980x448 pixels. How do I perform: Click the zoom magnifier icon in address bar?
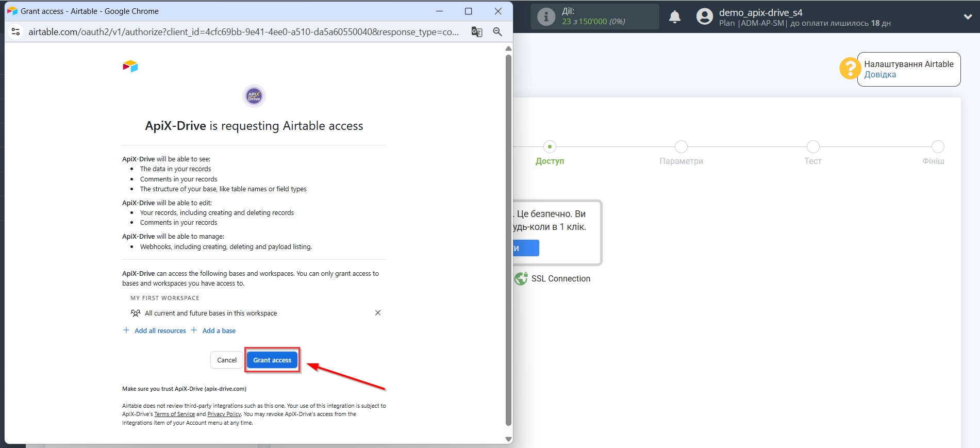(x=497, y=32)
